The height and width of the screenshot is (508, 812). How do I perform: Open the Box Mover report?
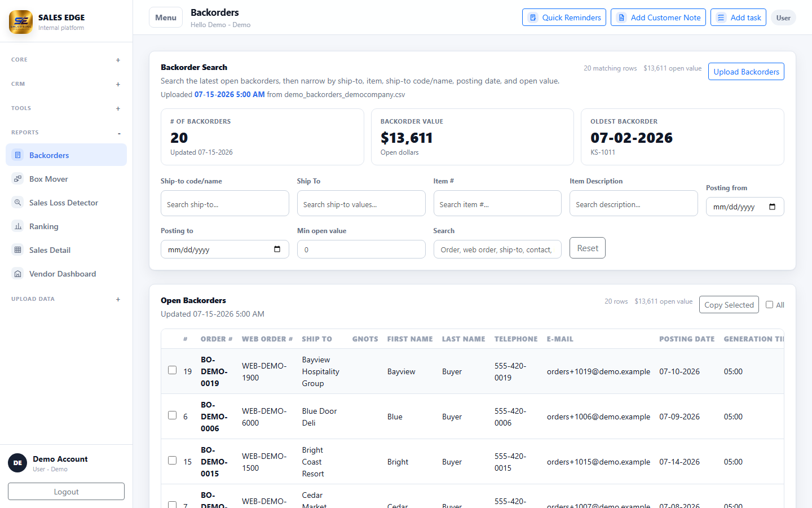(66, 179)
